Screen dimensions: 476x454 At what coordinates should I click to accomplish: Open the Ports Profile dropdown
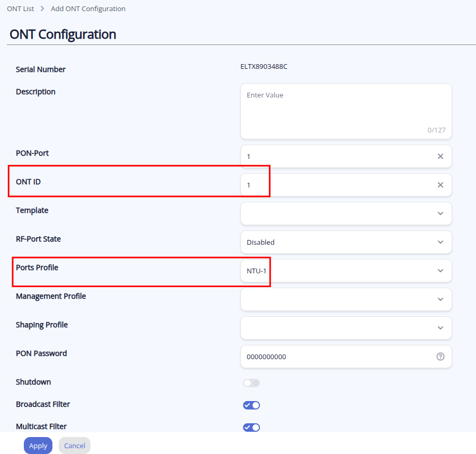click(x=346, y=271)
